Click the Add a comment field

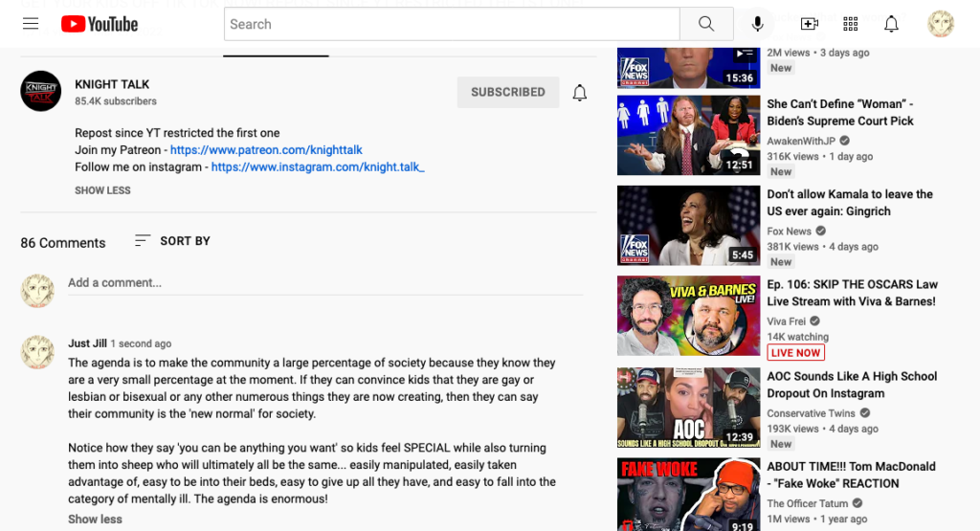click(x=325, y=283)
